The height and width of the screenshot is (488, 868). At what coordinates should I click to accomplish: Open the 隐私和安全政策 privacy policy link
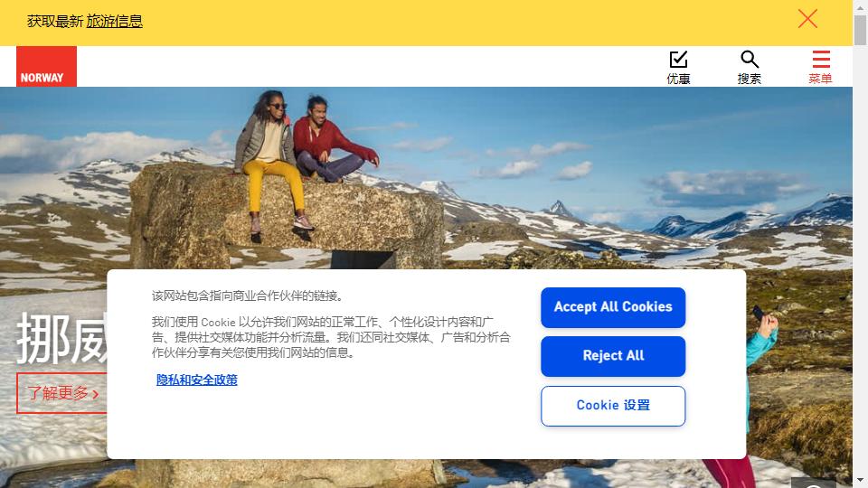click(196, 380)
